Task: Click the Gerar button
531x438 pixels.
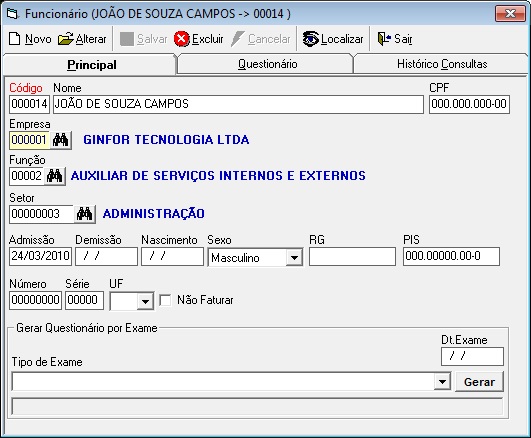Action: [x=479, y=382]
